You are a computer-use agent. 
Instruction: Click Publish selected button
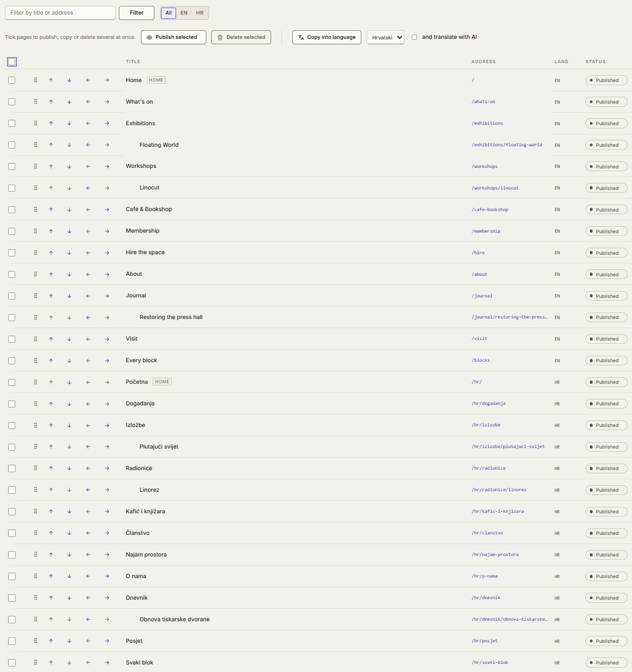coord(173,37)
